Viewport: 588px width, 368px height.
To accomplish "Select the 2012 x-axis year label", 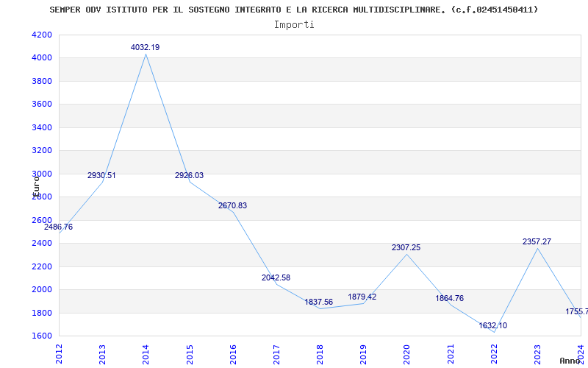I will tap(59, 354).
